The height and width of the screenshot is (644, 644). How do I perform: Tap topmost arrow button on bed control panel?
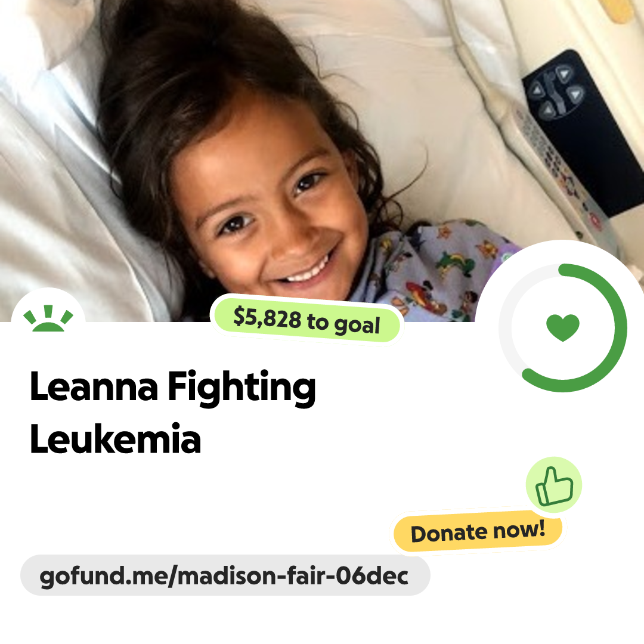564,75
